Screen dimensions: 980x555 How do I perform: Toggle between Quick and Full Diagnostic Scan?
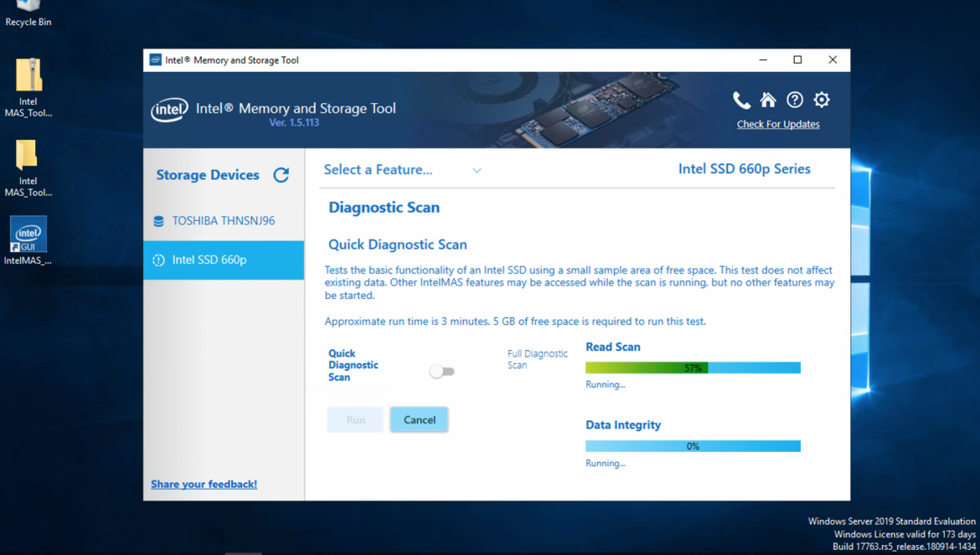coord(442,372)
